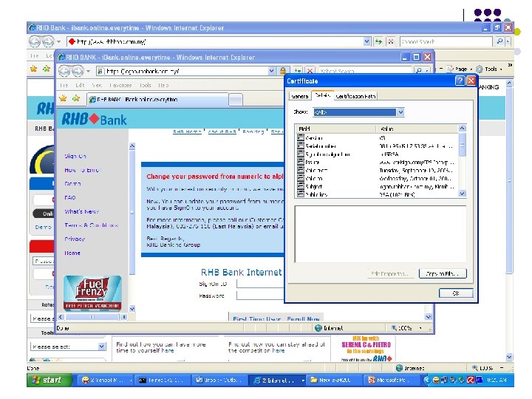Switch to the General tab of the Certificate dialog
The image size is (532, 399).
coord(299,96)
